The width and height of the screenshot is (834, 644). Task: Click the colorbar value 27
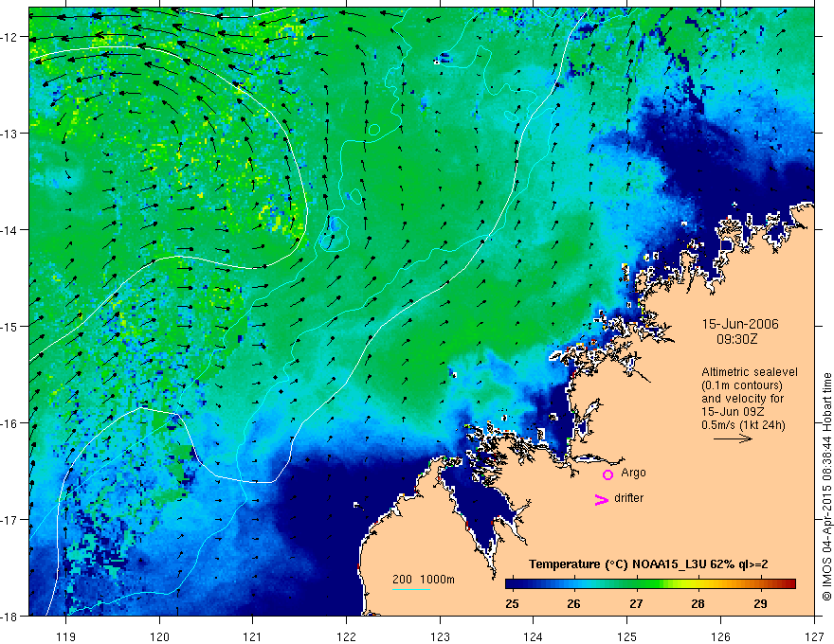(636, 603)
